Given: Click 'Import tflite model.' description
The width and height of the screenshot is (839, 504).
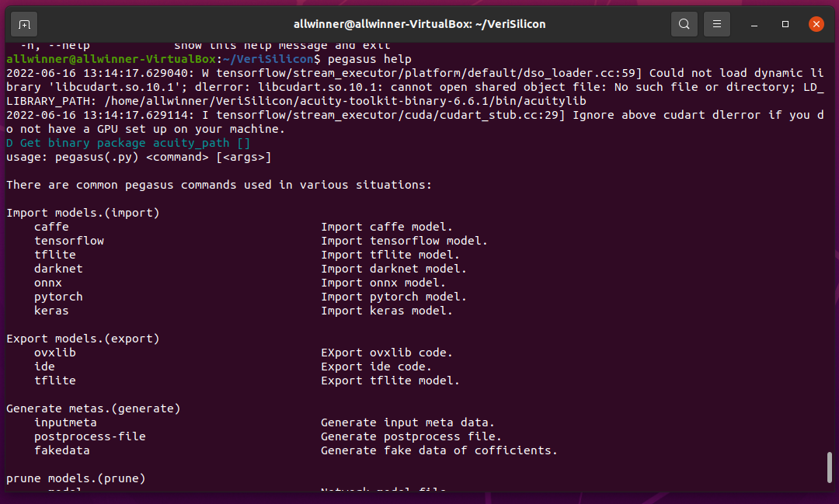Looking at the screenshot, I should point(391,255).
